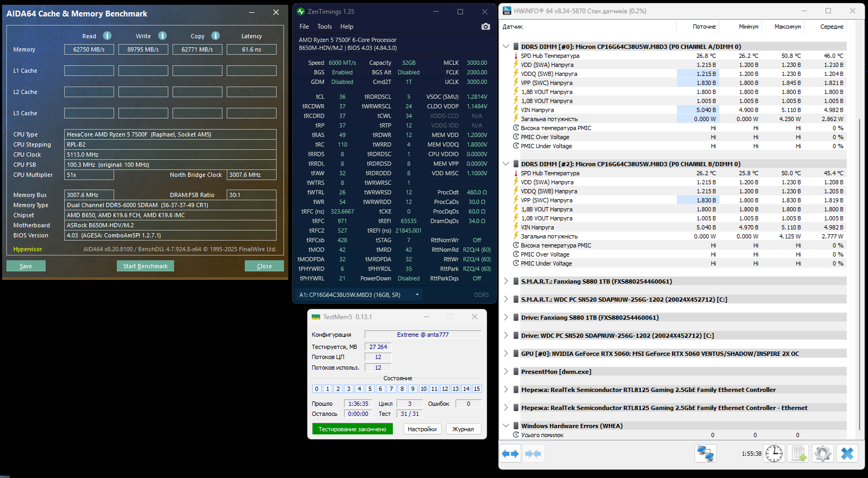The width and height of the screenshot is (868, 478).
Task: Open Настройки in TestMem5
Action: point(422,429)
